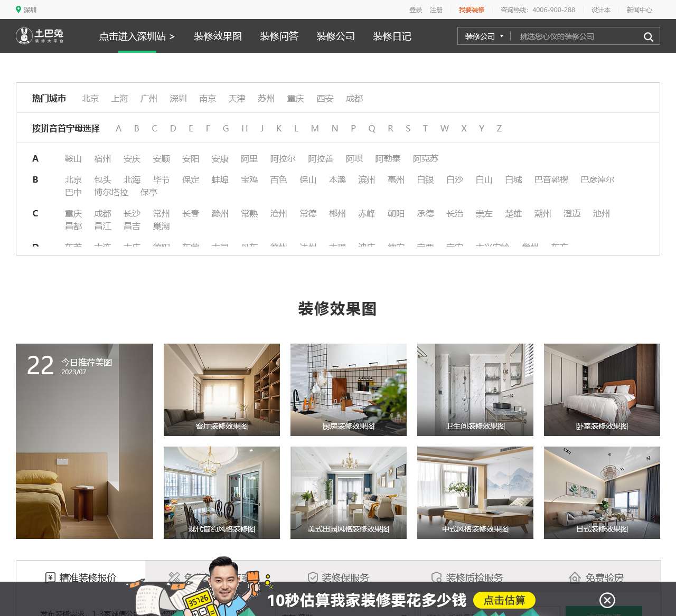Switch to the 装修质检服务 tab
This screenshot has width=676, height=616.
coord(467,577)
